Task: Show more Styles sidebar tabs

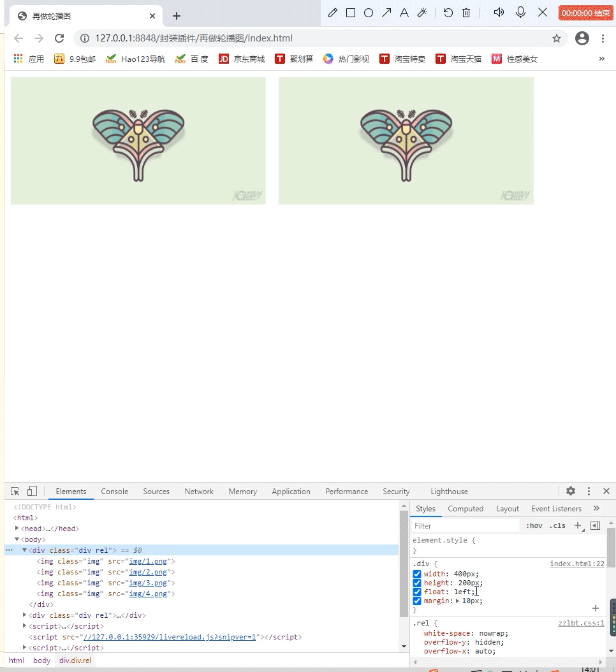Action: [596, 508]
